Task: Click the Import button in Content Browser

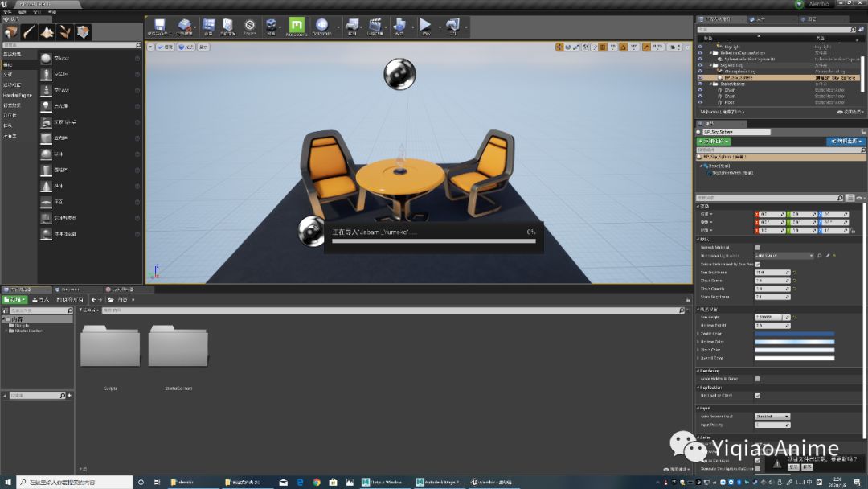Action: coord(41,298)
